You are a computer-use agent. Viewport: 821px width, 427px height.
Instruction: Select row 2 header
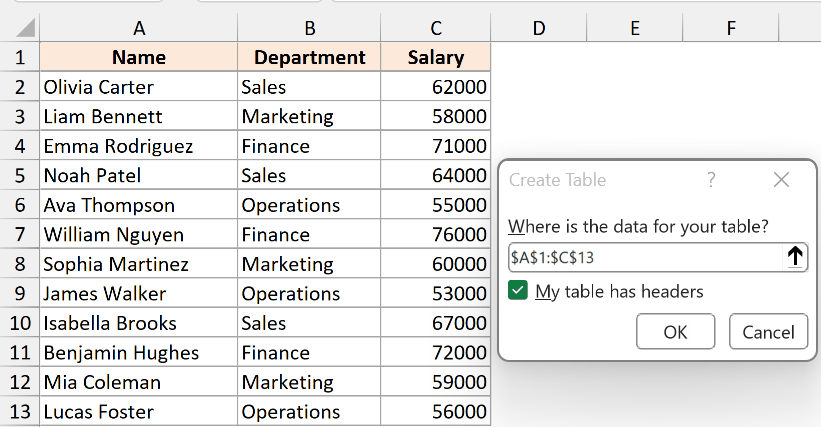[x=20, y=87]
